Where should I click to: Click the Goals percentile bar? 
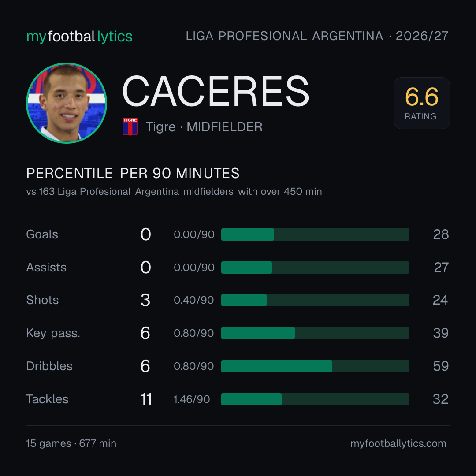click(315, 234)
